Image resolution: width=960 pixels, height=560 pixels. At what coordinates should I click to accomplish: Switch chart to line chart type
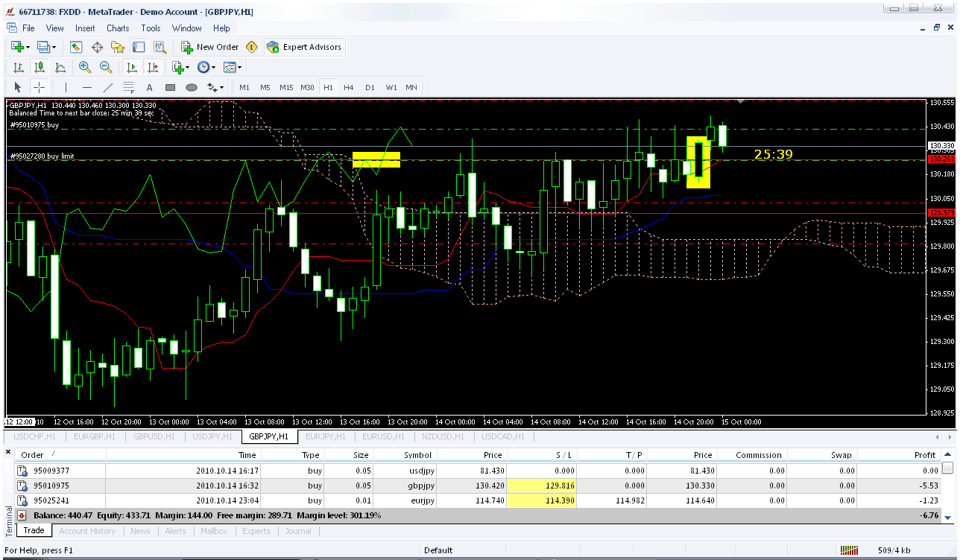[60, 67]
